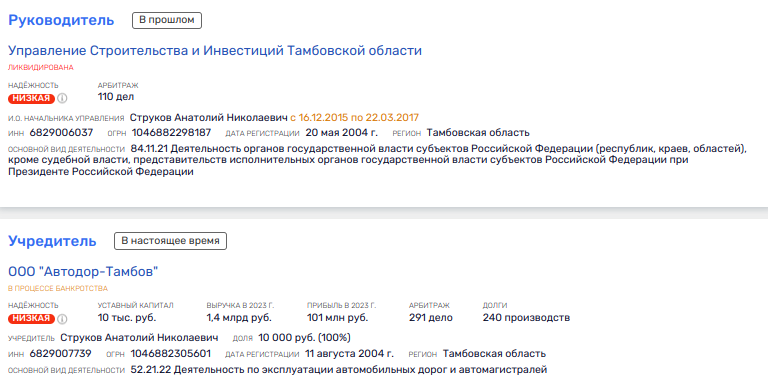Screen dimensions: 768x389
Task: Click the ОГРН value 1046882298187
Action: tap(171, 133)
